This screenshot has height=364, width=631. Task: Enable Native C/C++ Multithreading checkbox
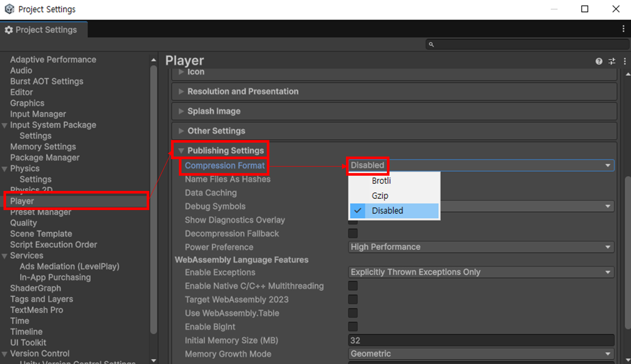click(x=353, y=286)
